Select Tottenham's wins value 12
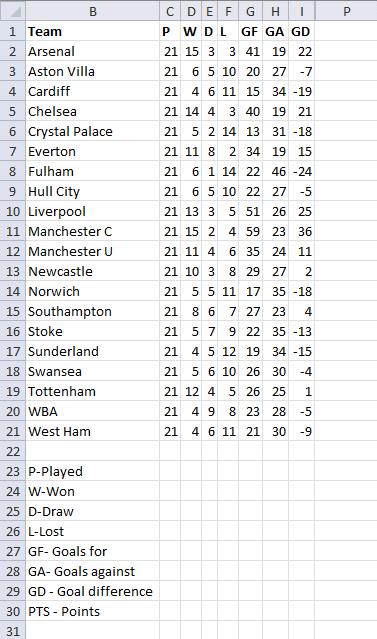Image resolution: width=377 pixels, height=639 pixels. tap(191, 391)
